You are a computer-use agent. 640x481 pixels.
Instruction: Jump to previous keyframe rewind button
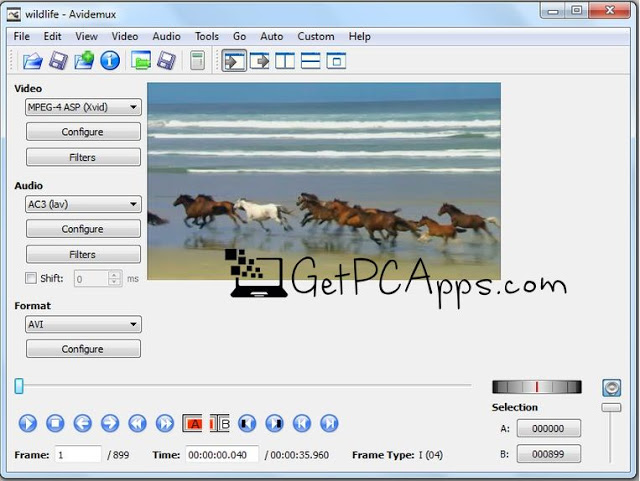tap(138, 423)
